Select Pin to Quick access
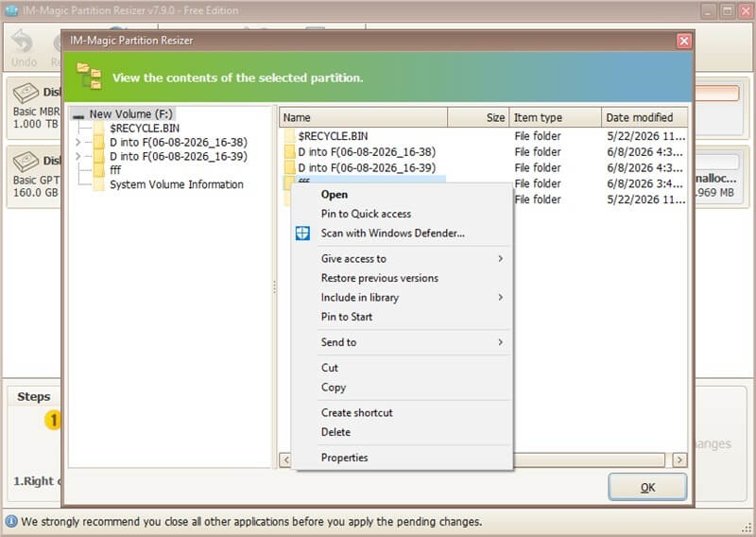This screenshot has height=537, width=756. point(403,214)
